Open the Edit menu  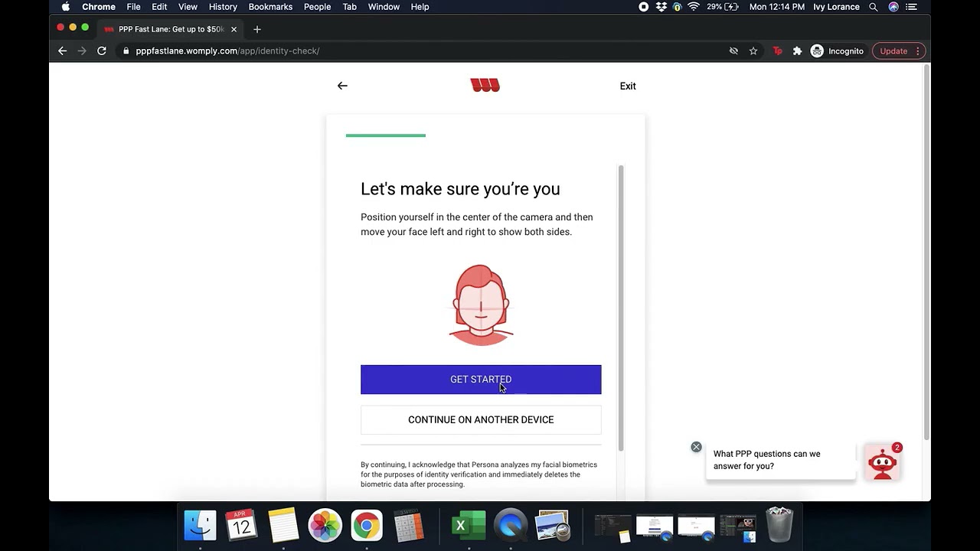pos(159,7)
